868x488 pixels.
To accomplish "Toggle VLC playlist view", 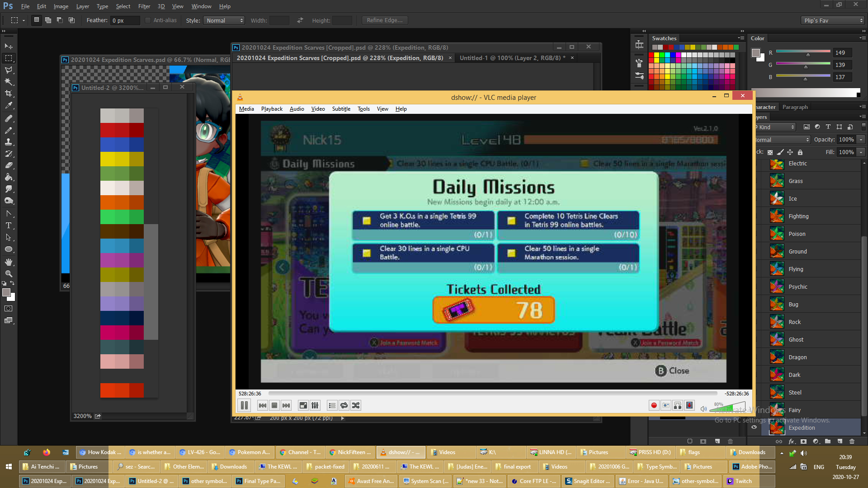I will (x=332, y=405).
